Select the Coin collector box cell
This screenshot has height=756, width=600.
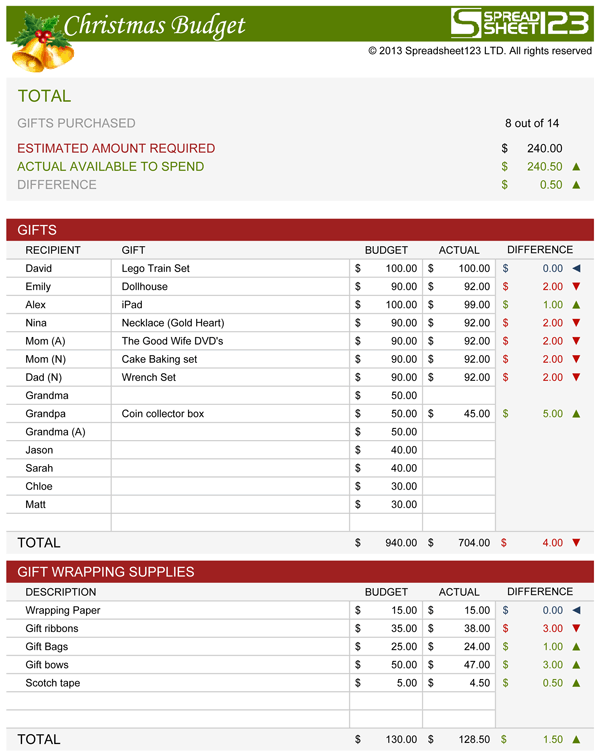click(231, 414)
